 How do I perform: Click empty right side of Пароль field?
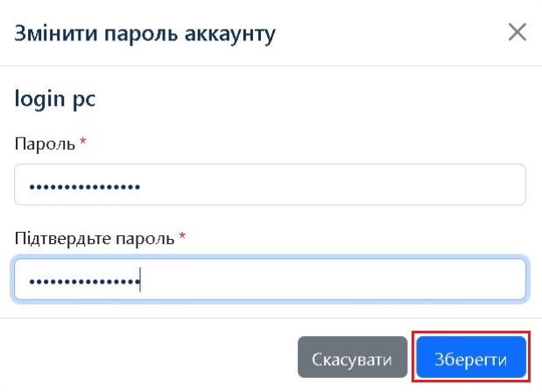394,185
